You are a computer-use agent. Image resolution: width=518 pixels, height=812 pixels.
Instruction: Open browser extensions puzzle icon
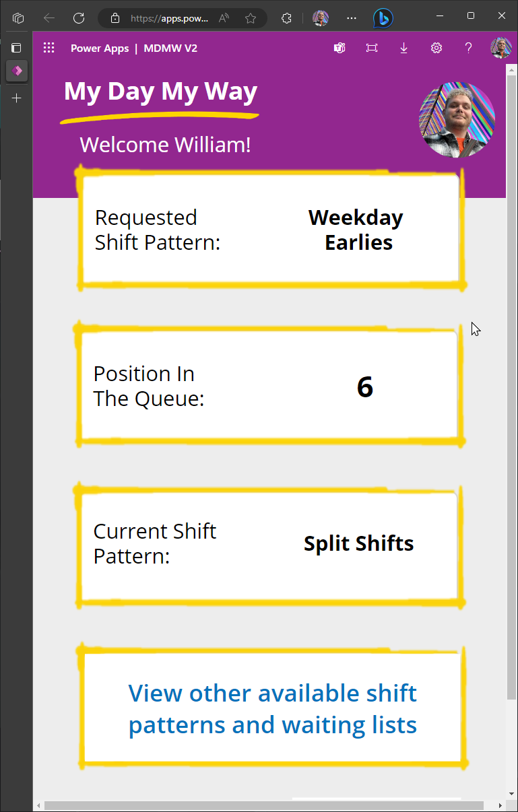(286, 18)
